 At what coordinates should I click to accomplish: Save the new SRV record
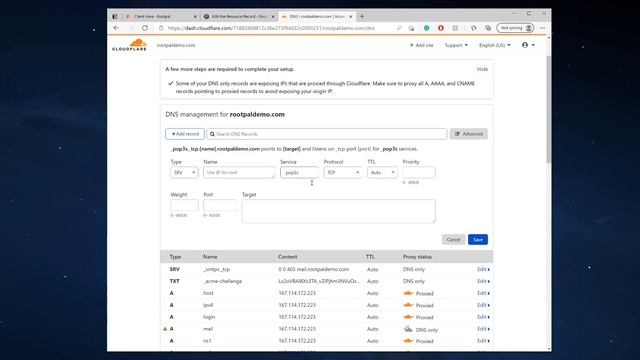click(x=478, y=240)
